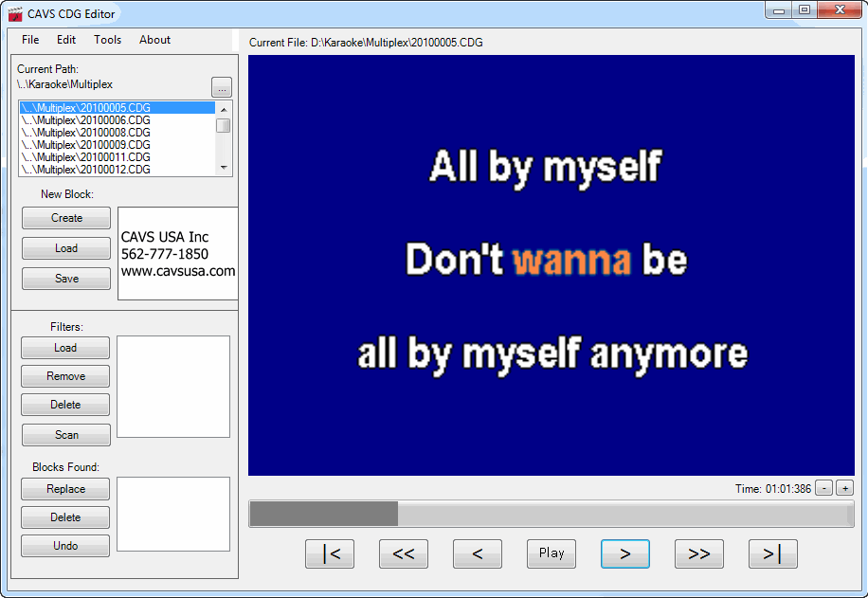Click the New Block Load button
This screenshot has width=868, height=598.
[x=66, y=248]
